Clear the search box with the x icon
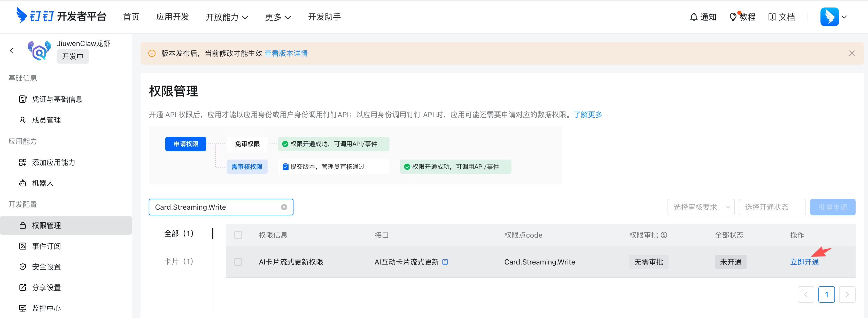This screenshot has width=868, height=318. click(284, 207)
